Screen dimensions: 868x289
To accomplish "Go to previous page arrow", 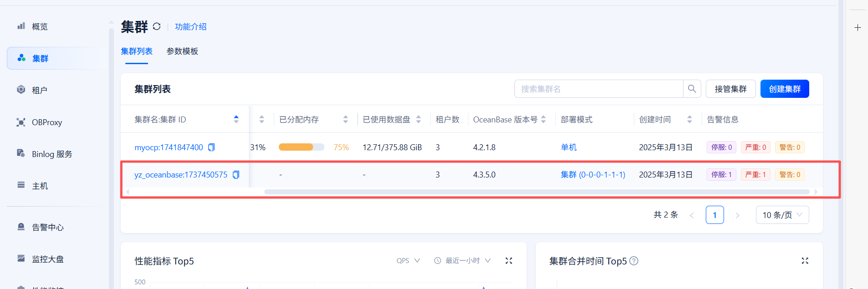I will pos(692,215).
